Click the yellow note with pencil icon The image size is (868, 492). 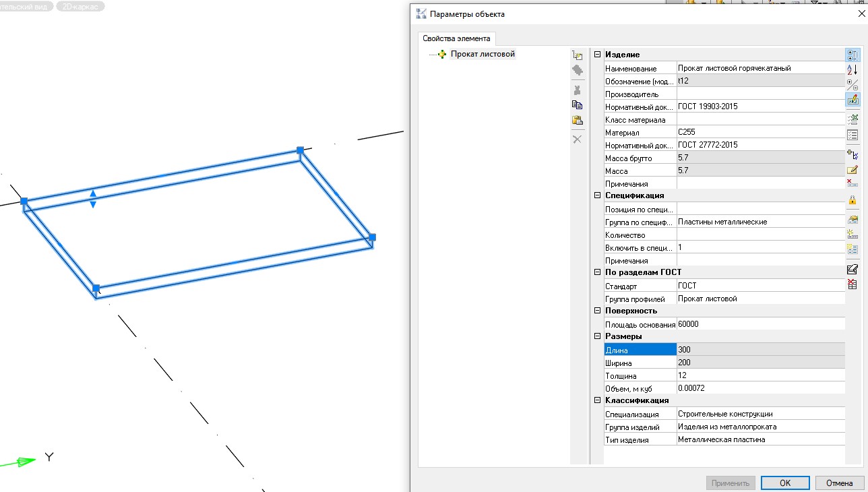[x=852, y=170]
